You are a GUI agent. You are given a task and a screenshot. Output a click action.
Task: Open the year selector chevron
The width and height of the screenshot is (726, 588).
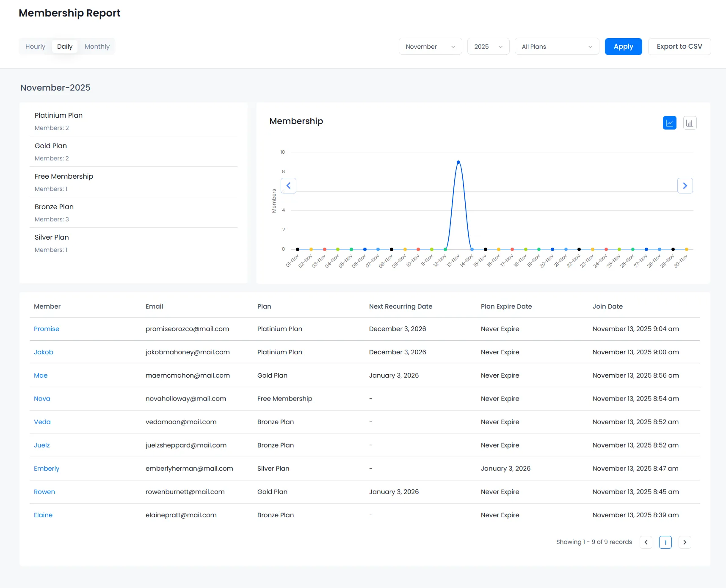point(501,47)
